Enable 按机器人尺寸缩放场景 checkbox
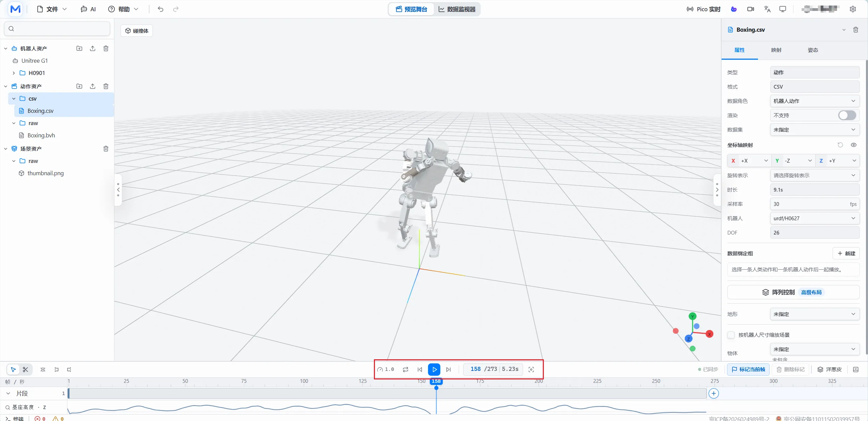Image resolution: width=868 pixels, height=421 pixels. point(731,335)
